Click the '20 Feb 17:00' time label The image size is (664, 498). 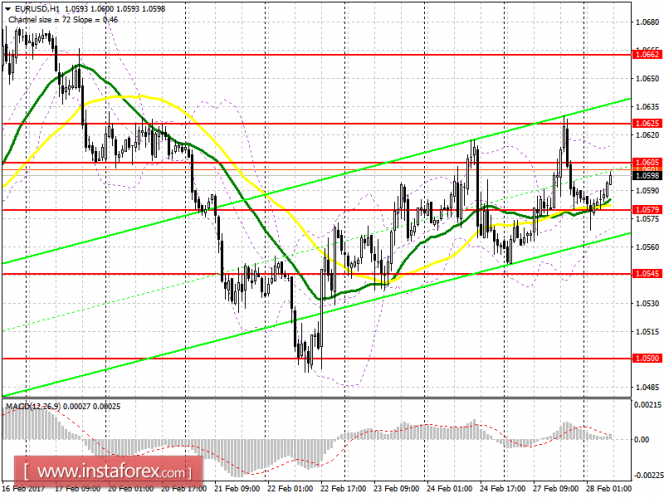click(x=184, y=488)
